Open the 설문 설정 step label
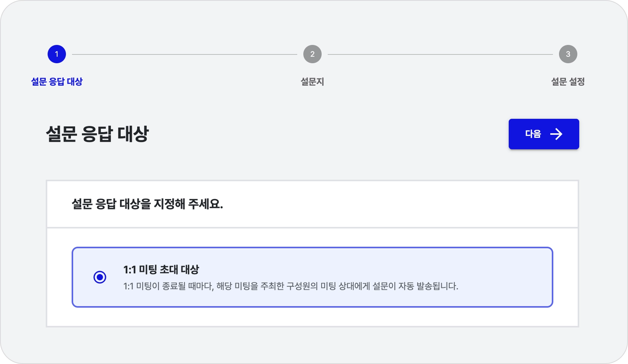The image size is (628, 364). point(568,81)
